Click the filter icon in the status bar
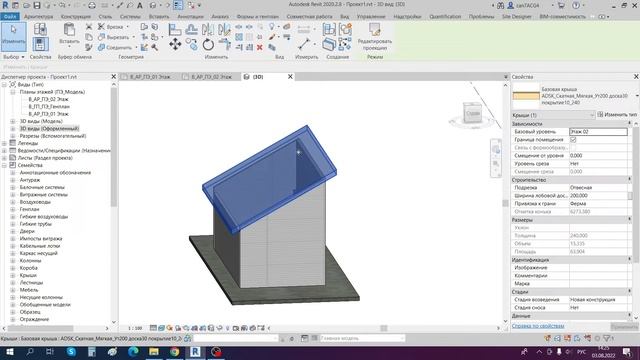 [607, 338]
